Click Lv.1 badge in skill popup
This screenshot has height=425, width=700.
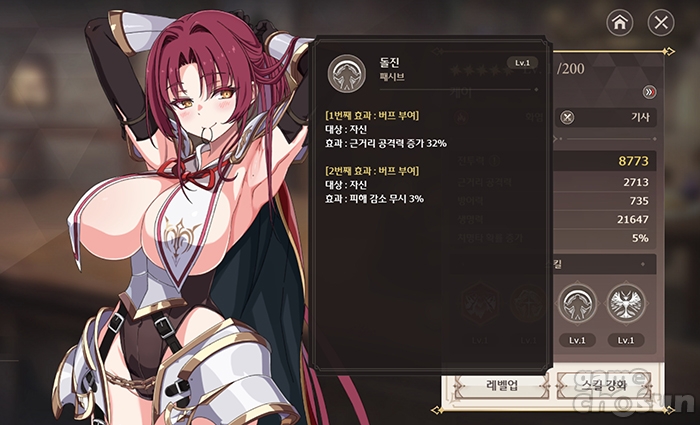pos(522,63)
